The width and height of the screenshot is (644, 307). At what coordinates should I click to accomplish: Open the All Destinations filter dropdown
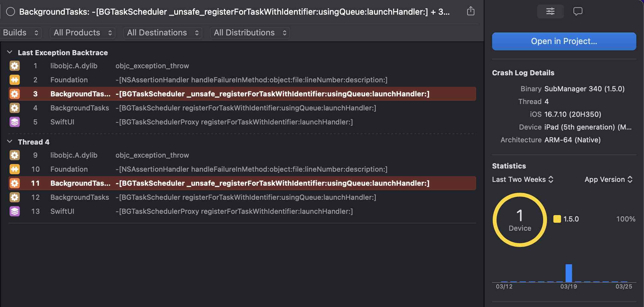click(162, 33)
